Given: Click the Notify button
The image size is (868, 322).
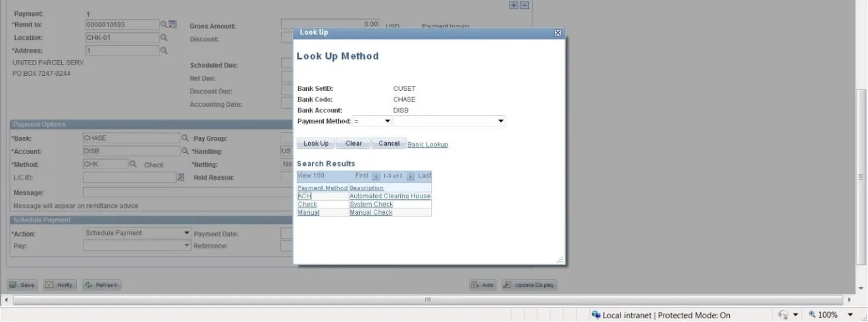Looking at the screenshot, I should coord(59,285).
